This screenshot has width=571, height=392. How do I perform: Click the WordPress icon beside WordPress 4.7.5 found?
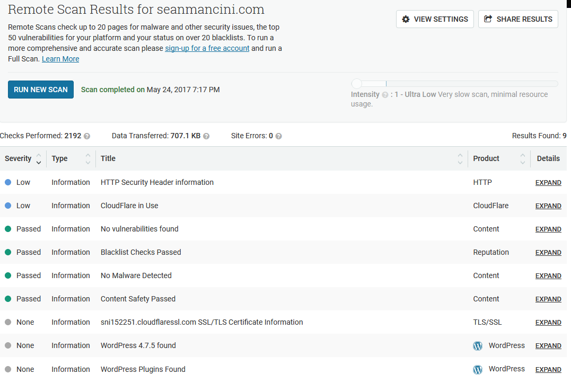click(477, 345)
